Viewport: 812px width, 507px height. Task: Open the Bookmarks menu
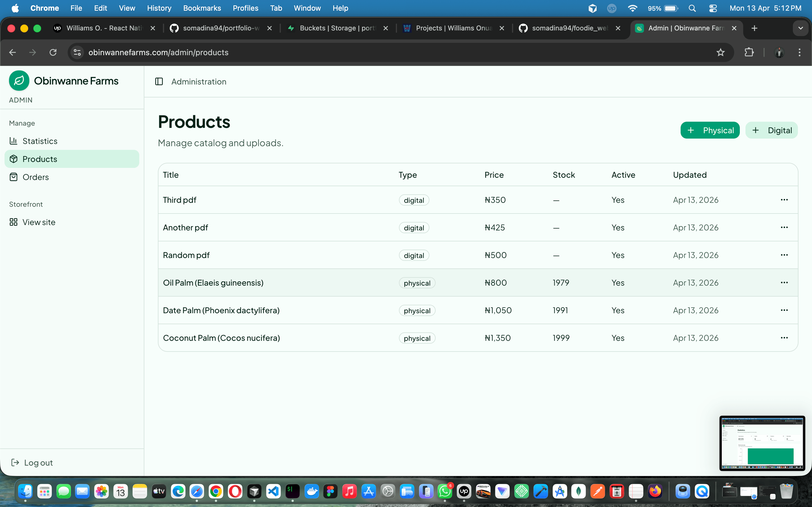(x=202, y=8)
